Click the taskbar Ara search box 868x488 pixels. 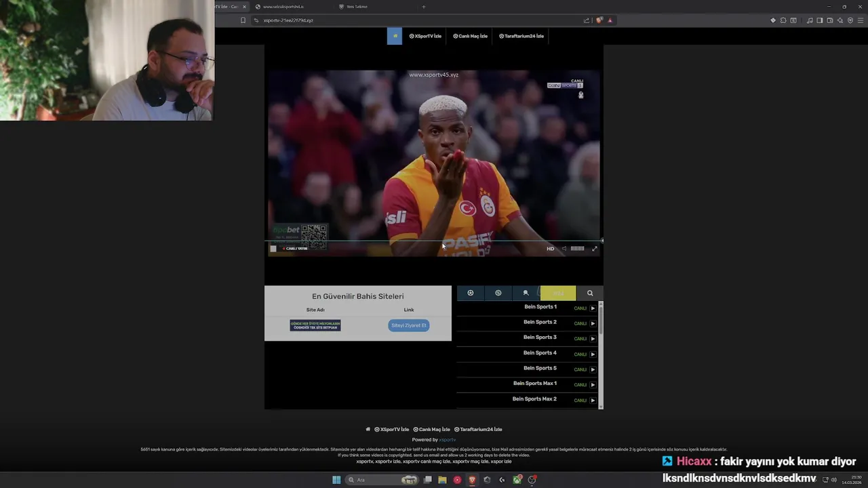(x=382, y=480)
